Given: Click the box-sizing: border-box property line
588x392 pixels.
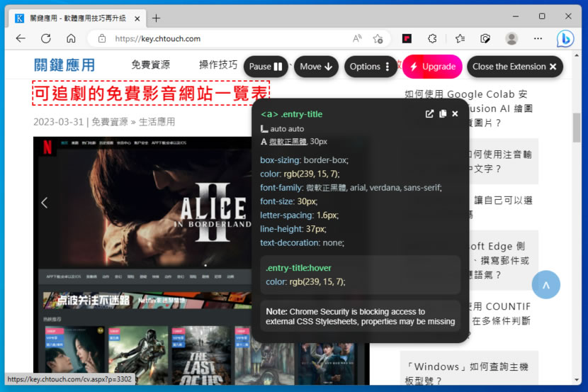Looking at the screenshot, I should pyautogui.click(x=304, y=160).
